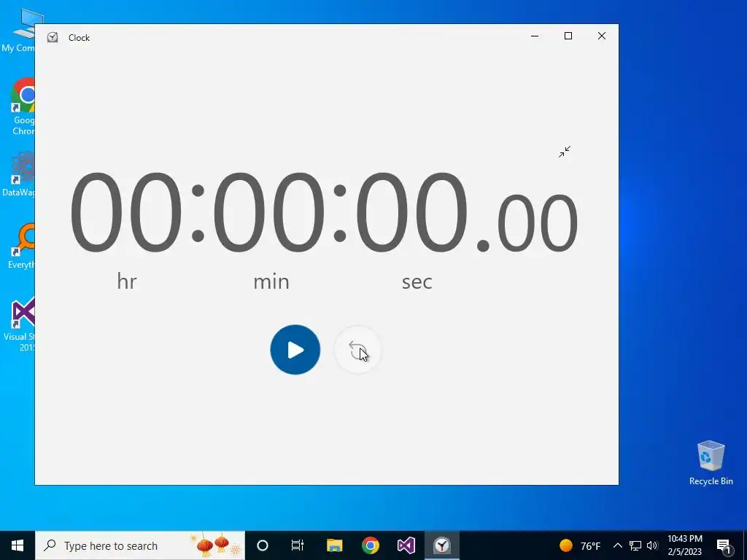The image size is (747, 560).
Task: Click the sec label
Action: coord(417,282)
